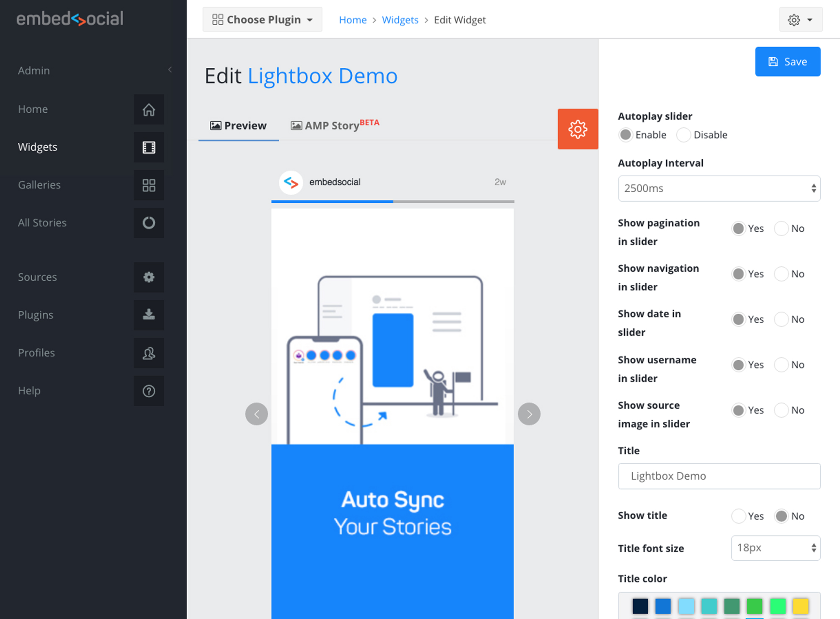
Task: Click the Home house icon in sidebar
Action: tap(149, 109)
